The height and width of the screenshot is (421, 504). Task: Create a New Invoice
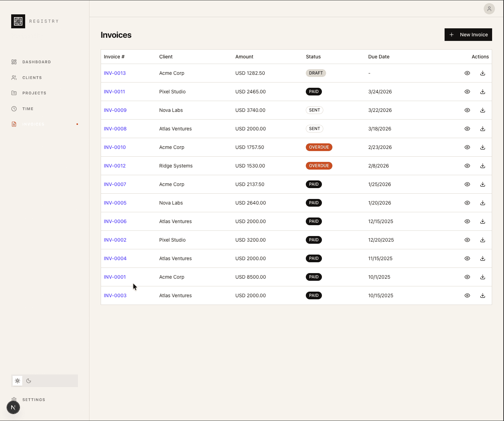click(x=468, y=34)
